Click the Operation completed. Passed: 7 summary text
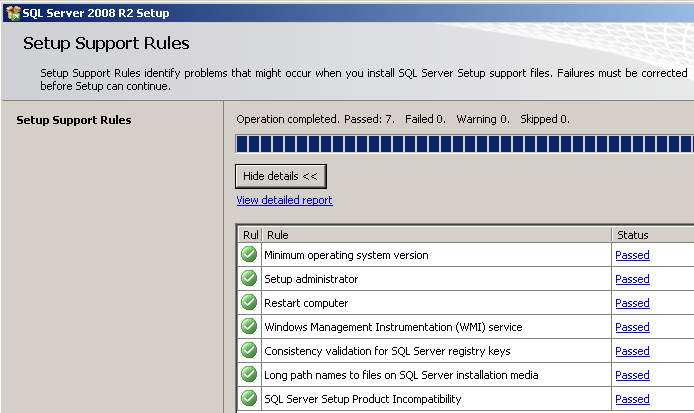 click(x=315, y=119)
